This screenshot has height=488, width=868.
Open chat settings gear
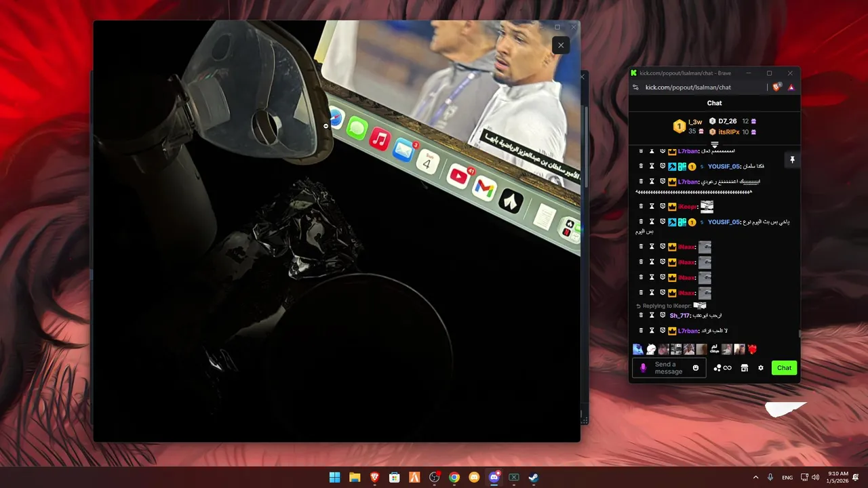(x=761, y=368)
